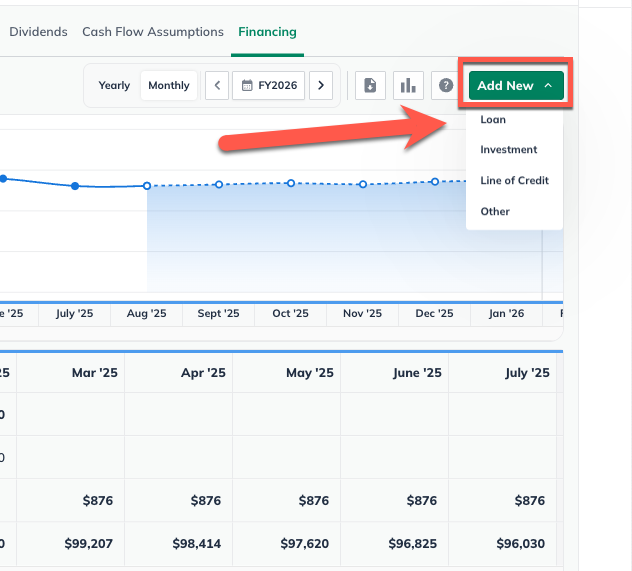Click the Jan '26 axis label
This screenshot has height=571, width=632.
(506, 314)
